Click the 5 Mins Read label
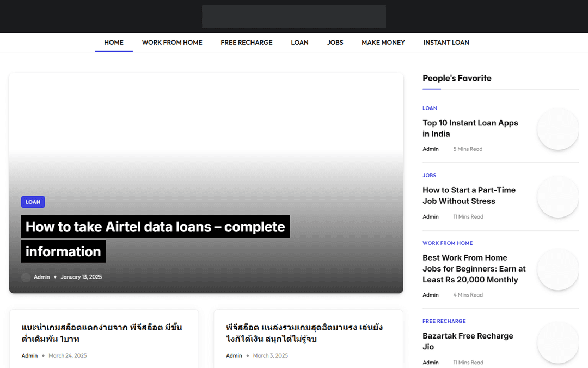The width and height of the screenshot is (588, 368). 468,149
